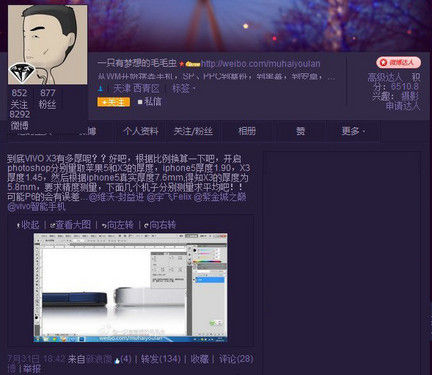The width and height of the screenshot is (432, 375).
Task: Rotate the image left with 向左转
Action: (118, 225)
